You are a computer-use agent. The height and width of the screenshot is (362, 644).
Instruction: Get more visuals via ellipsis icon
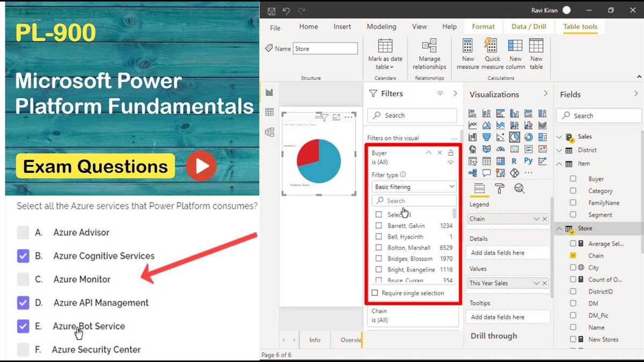(529, 173)
